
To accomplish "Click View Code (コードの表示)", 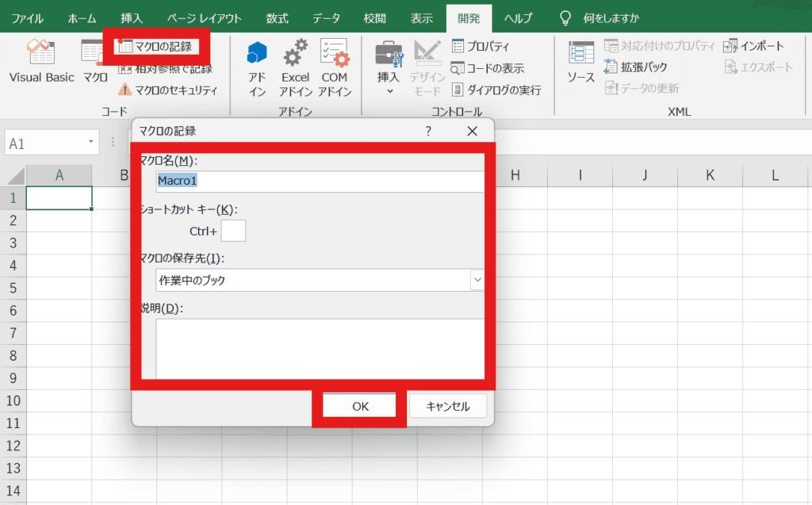I will click(488, 68).
